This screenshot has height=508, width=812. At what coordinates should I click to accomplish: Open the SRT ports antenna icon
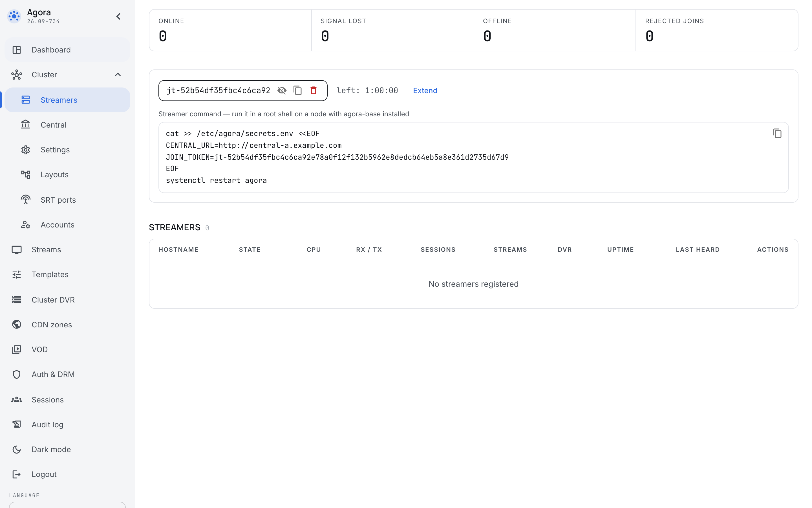tap(25, 200)
